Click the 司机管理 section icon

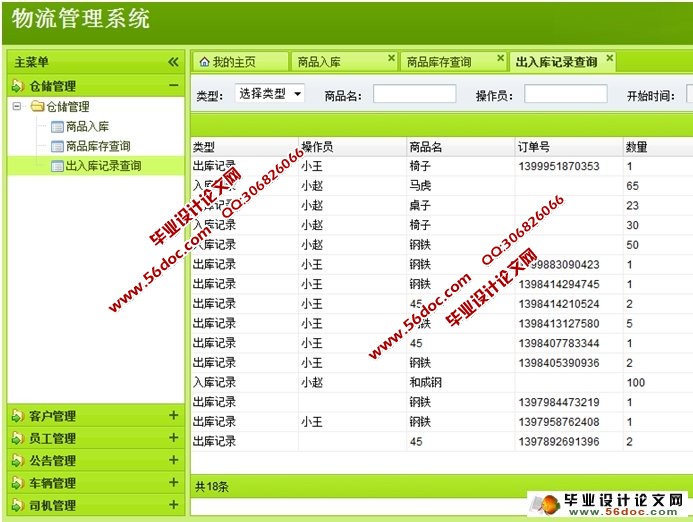coord(17,505)
